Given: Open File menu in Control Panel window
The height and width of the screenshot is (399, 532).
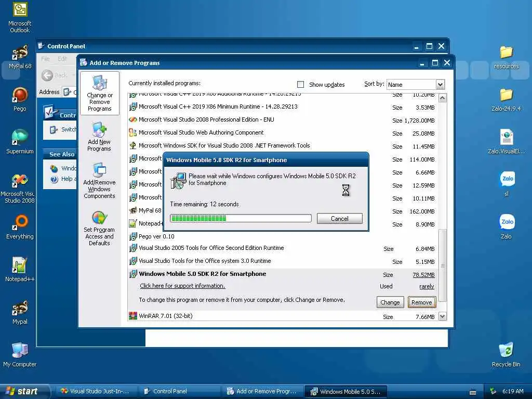Looking at the screenshot, I should [45, 59].
